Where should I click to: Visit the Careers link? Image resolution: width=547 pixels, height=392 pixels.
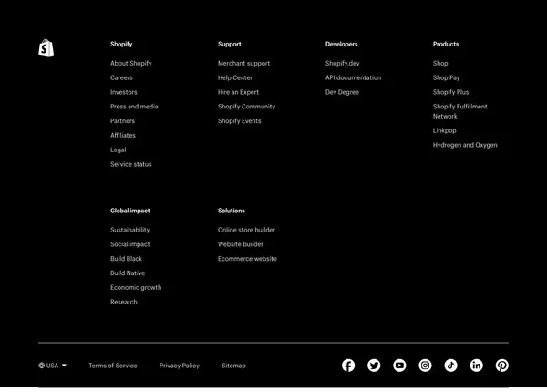click(x=121, y=77)
